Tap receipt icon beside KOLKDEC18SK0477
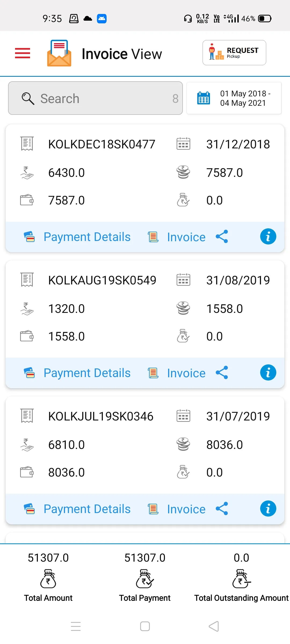 click(x=27, y=144)
